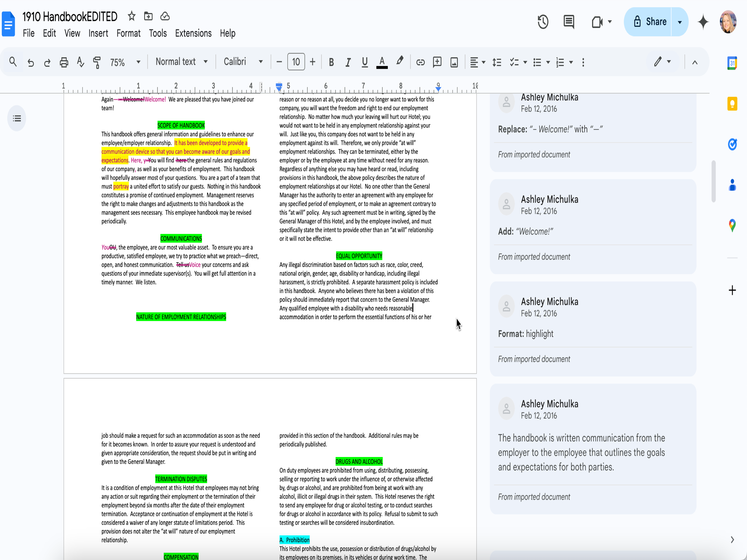Click the paint format roller icon
This screenshot has height=560, width=747.
[x=97, y=63]
